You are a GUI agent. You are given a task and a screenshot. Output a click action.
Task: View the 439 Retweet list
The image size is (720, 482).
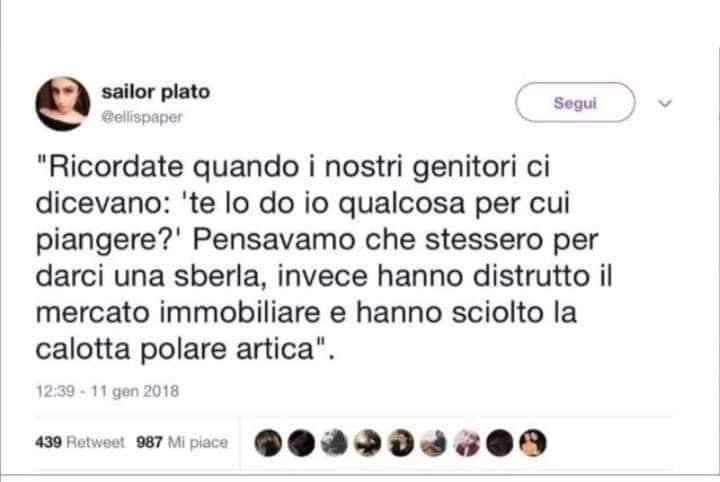point(80,442)
